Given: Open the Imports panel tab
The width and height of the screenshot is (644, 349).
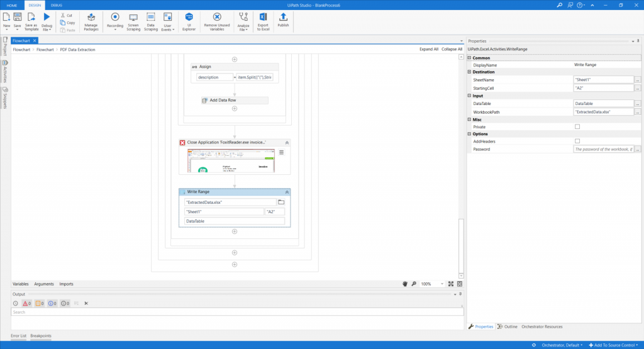Looking at the screenshot, I should (x=66, y=284).
